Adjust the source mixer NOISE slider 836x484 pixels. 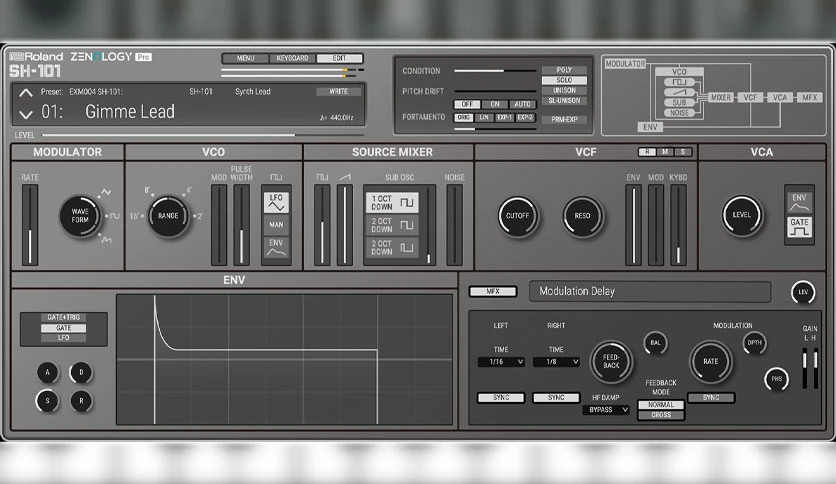[x=454, y=225]
